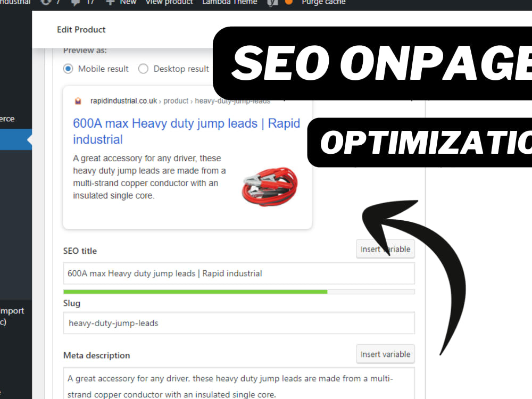Click the SEO title label
This screenshot has height=399, width=532.
80,251
